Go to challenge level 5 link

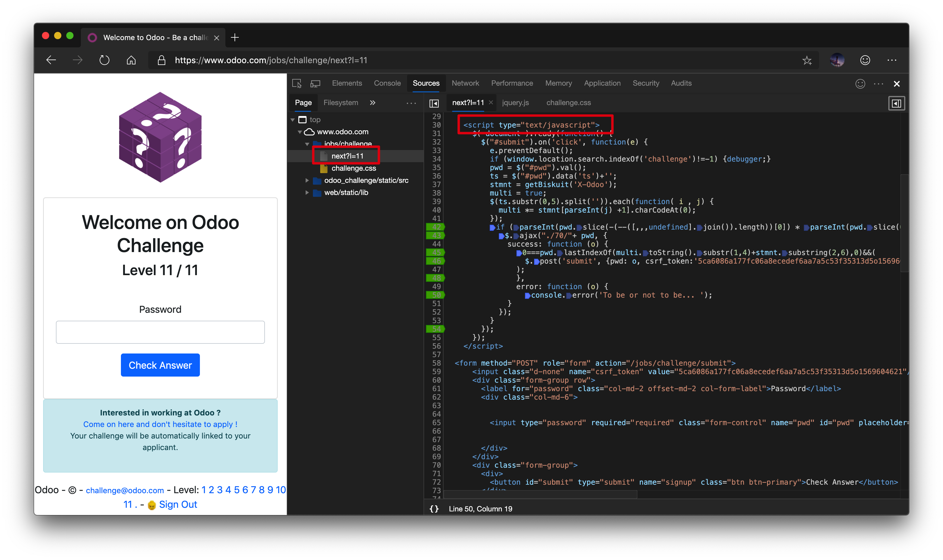click(236, 490)
